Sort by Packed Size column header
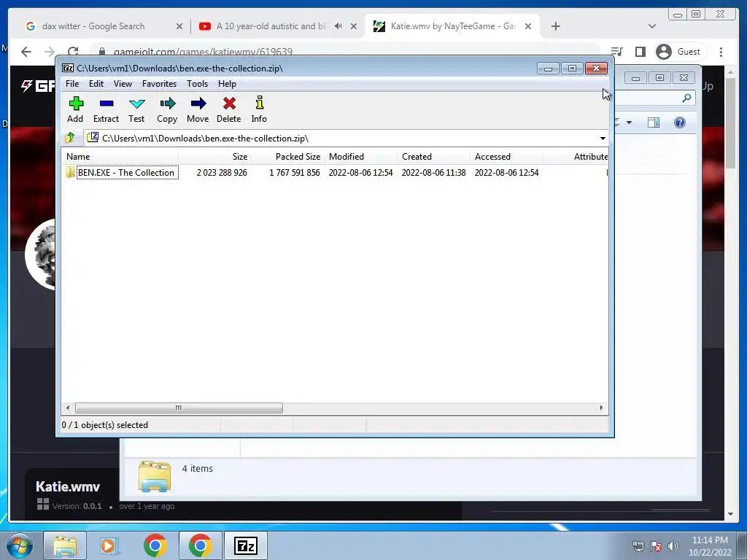Screen dimensions: 747x560 point(287,157)
